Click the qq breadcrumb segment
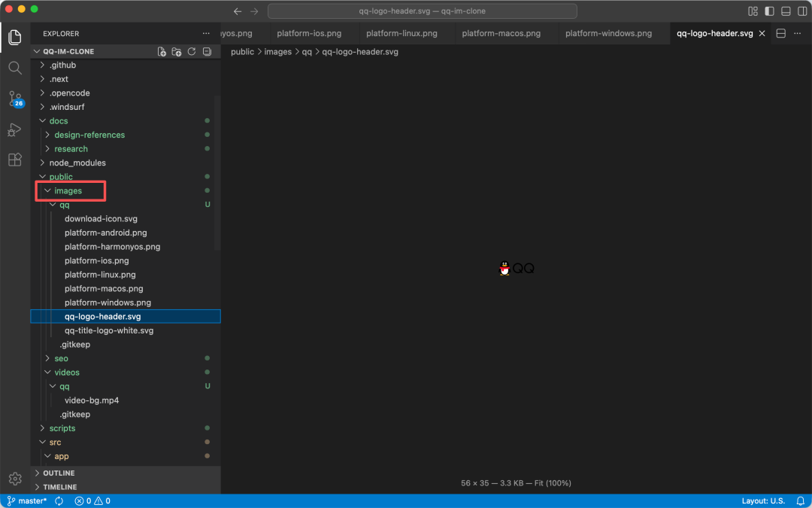 pos(307,52)
